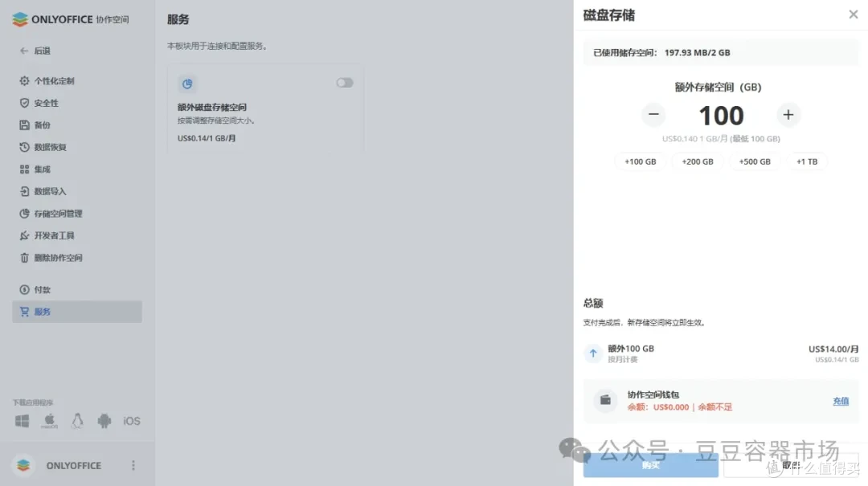Screen dimensions: 868x486
Task: Select the 服务 sidebar item
Action: (77, 312)
